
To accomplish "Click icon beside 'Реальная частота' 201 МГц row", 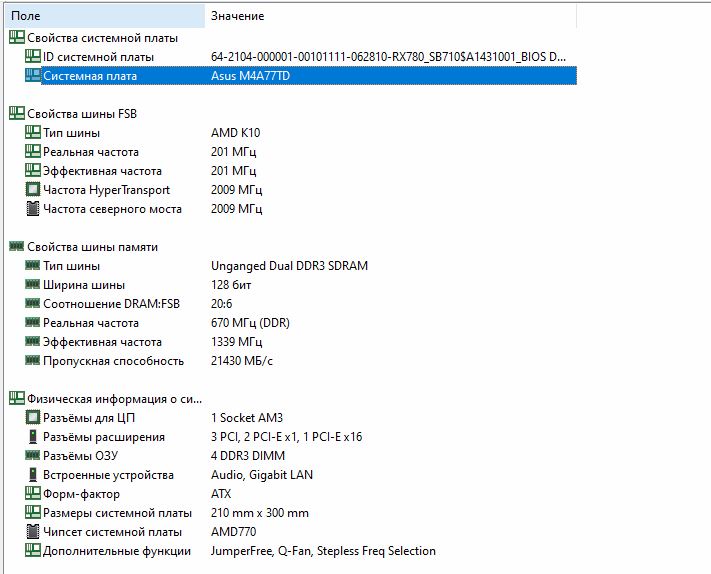I will point(33,151).
